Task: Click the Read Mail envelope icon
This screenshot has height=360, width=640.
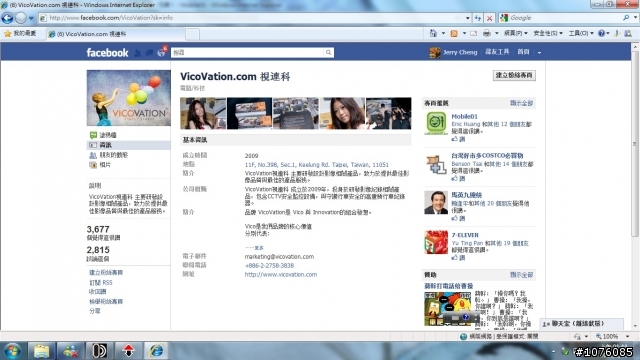Action: [473, 33]
